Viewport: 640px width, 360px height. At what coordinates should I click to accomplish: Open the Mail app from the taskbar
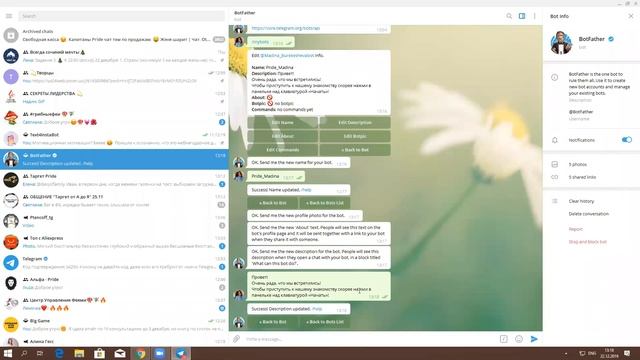pos(120,353)
